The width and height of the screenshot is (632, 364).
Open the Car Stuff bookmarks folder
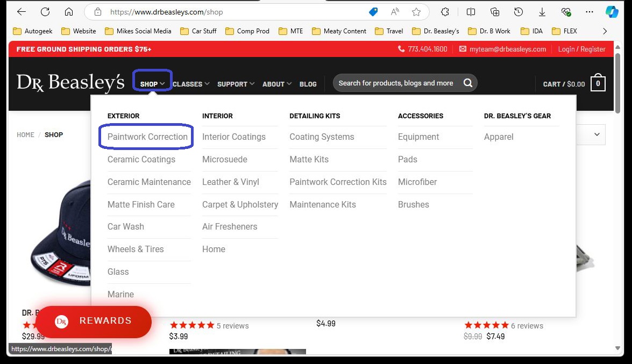[198, 31]
